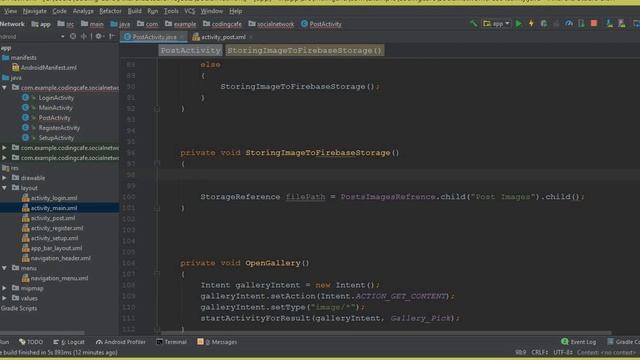640x360 pixels.
Task: Click the hide project panel icon
Action: [x=111, y=37]
